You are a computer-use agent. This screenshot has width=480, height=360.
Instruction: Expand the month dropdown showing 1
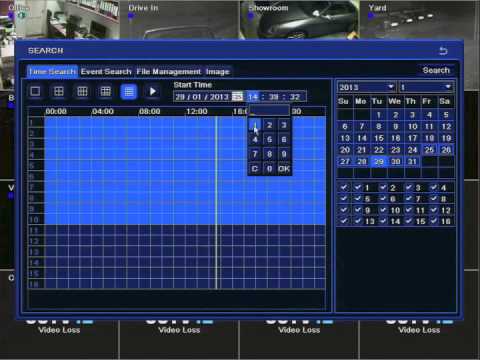426,87
